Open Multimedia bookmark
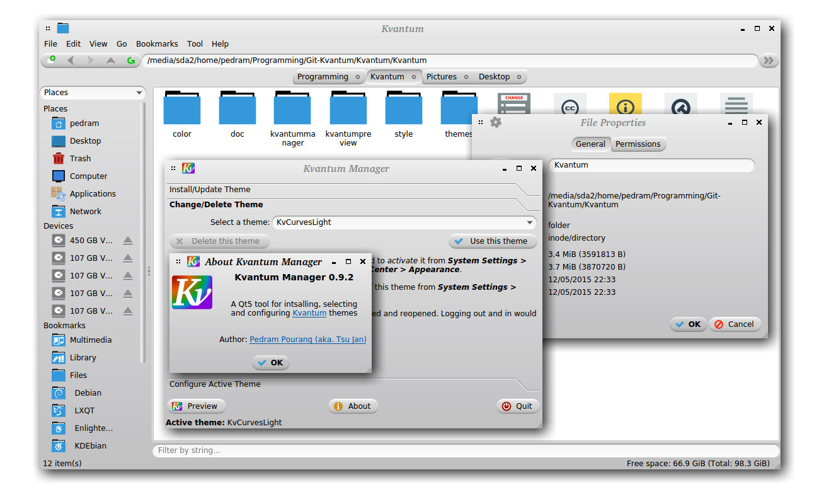Viewport: 819px width, 504px height. tap(82, 340)
